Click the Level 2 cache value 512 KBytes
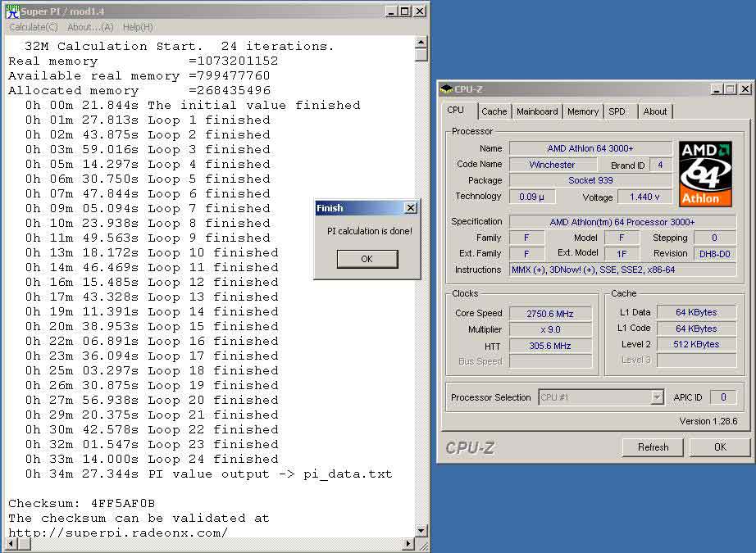The height and width of the screenshot is (553, 756). coord(696,344)
